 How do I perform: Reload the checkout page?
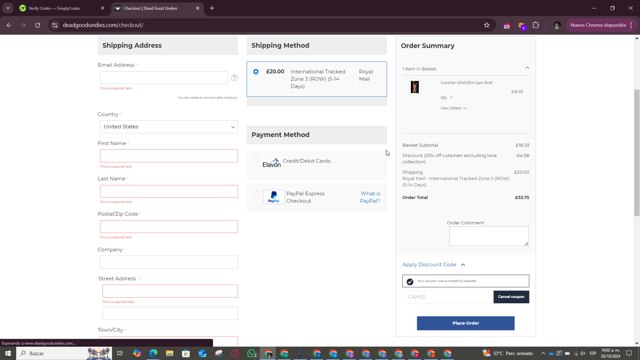(x=38, y=25)
